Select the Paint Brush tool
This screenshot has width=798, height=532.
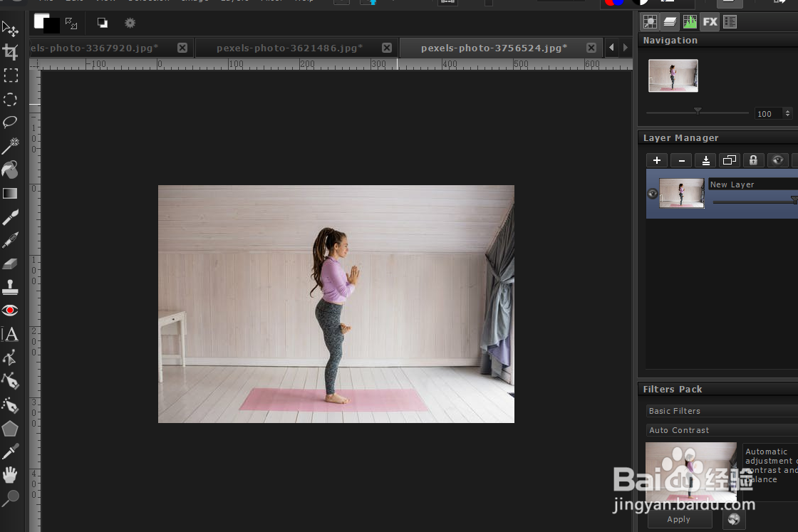pyautogui.click(x=10, y=217)
